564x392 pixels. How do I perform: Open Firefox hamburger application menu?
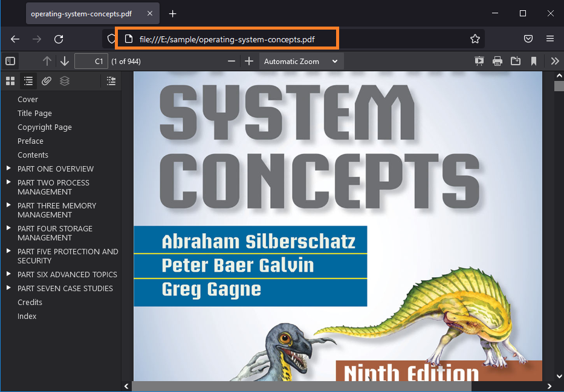pyautogui.click(x=550, y=39)
